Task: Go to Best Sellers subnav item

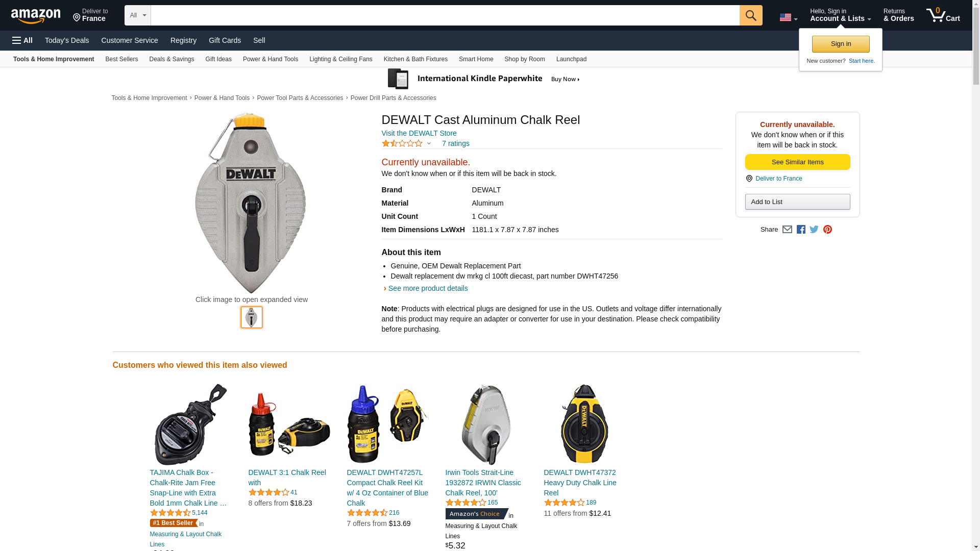Action: [x=121, y=59]
